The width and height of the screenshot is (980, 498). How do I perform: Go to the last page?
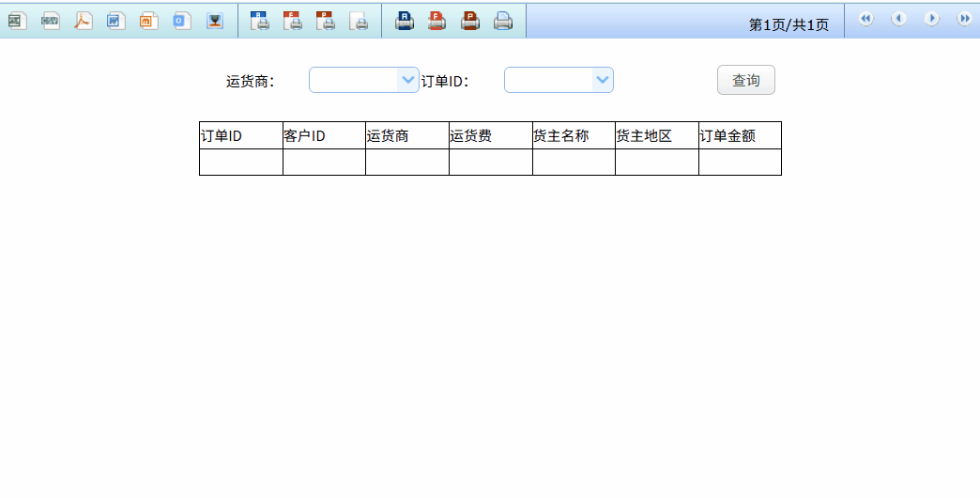pyautogui.click(x=964, y=19)
